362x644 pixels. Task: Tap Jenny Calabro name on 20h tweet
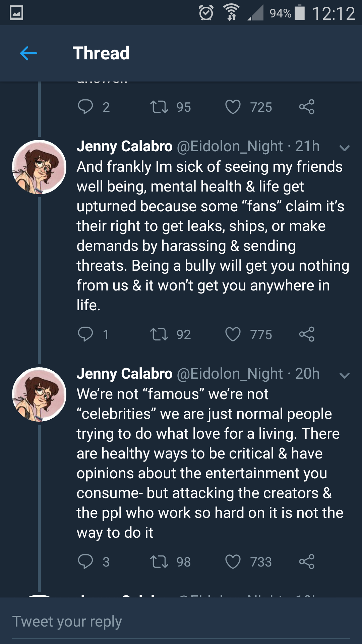pyautogui.click(x=124, y=374)
